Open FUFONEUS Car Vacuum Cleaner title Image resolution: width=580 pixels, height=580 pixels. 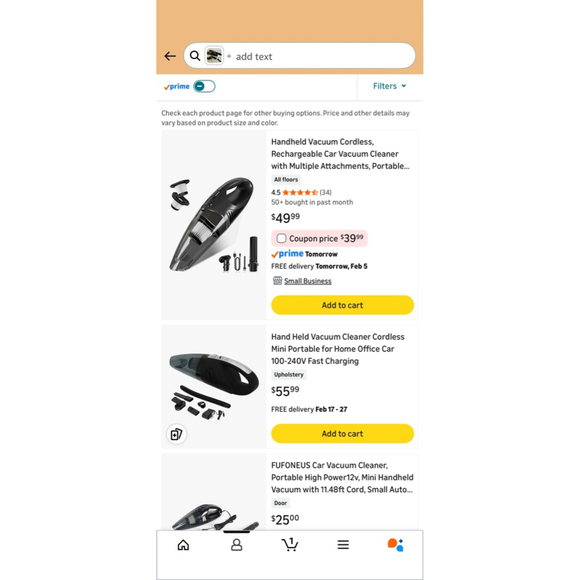point(342,477)
